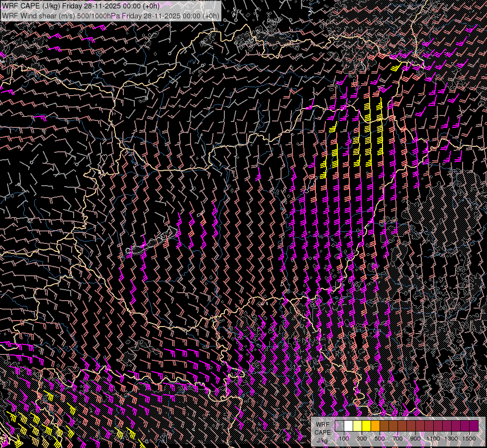Click the 1300 legend tick label
This screenshot has width=487, height=448.
click(451, 439)
